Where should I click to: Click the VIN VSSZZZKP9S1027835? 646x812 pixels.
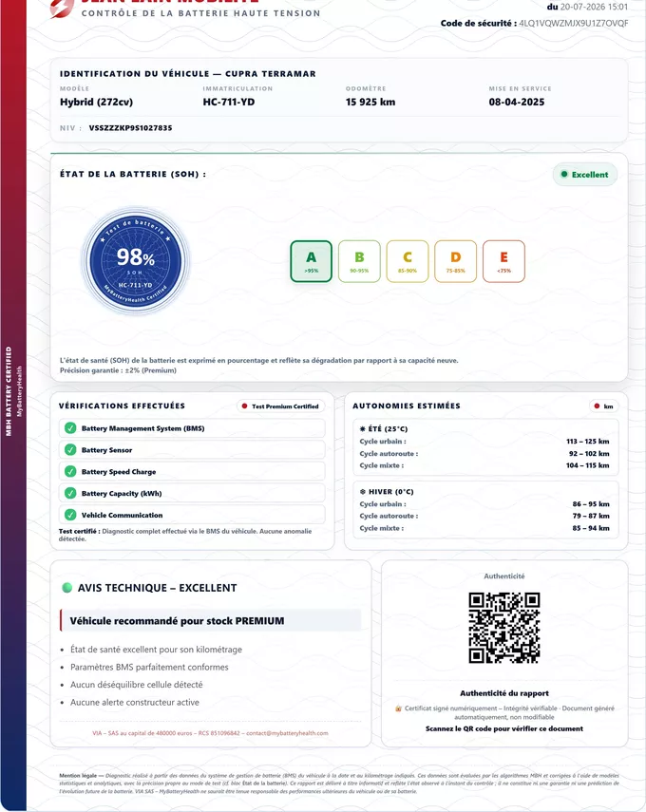(130, 128)
